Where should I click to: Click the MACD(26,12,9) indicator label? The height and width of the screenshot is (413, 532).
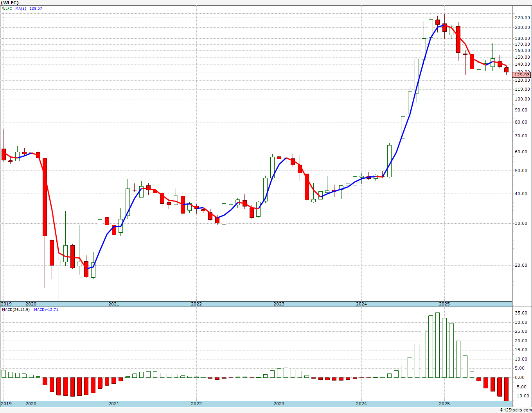pyautogui.click(x=16, y=310)
